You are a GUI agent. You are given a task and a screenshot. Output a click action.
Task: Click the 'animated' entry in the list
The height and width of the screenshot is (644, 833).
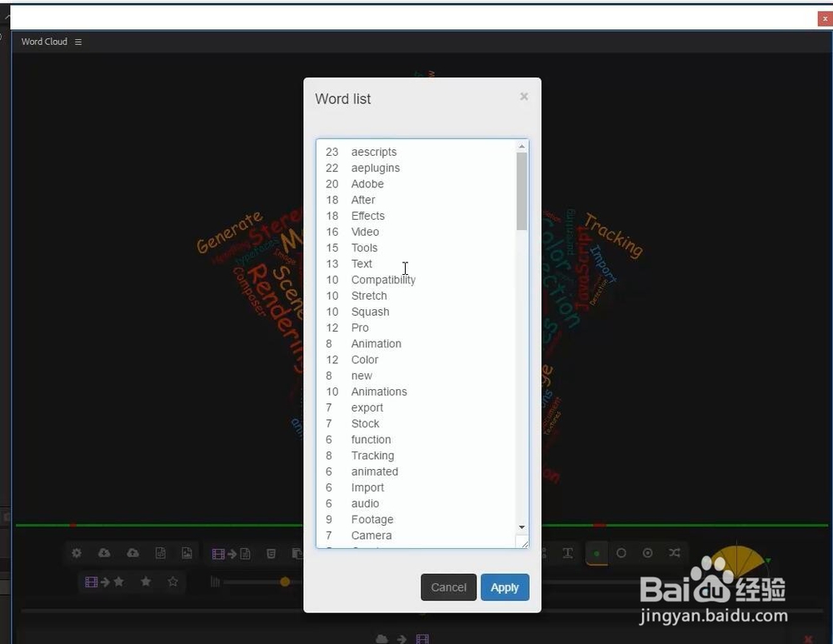point(375,472)
